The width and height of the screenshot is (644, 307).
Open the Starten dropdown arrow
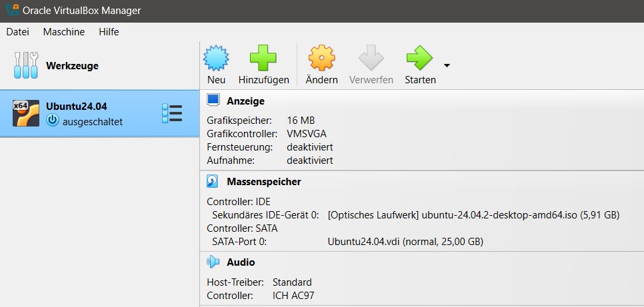click(447, 65)
